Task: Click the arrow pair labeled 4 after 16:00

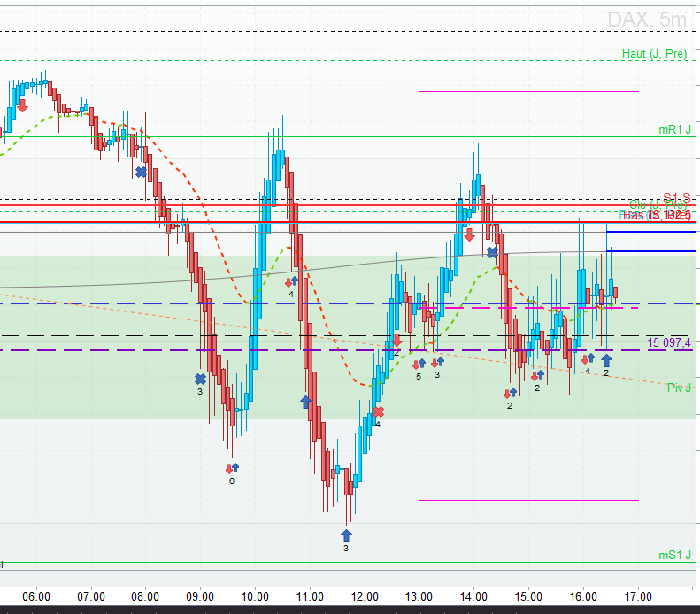Action: click(588, 359)
